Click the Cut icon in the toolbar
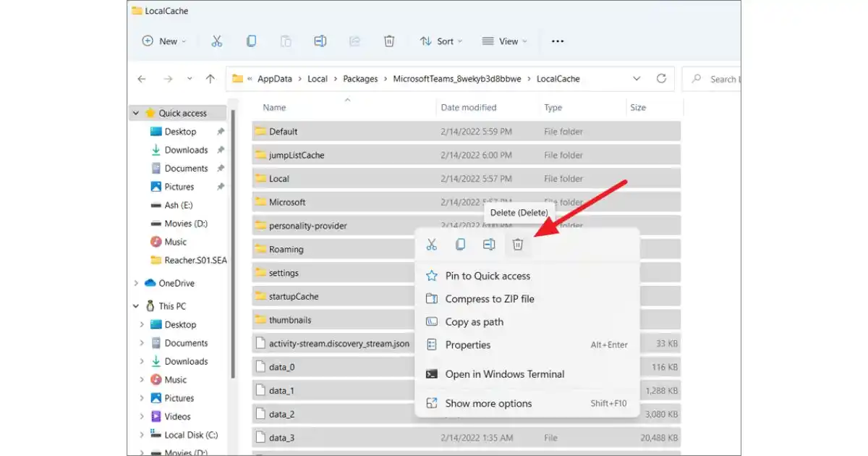The image size is (868, 456). tap(216, 41)
